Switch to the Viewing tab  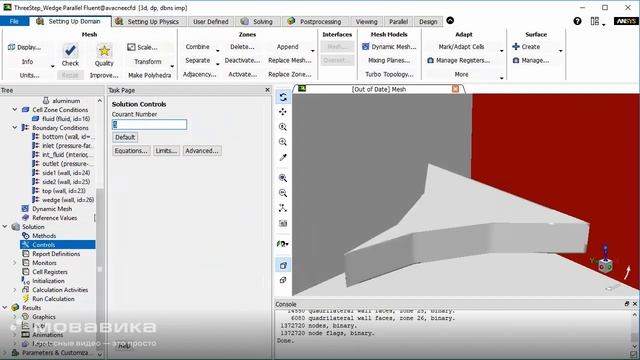366,22
